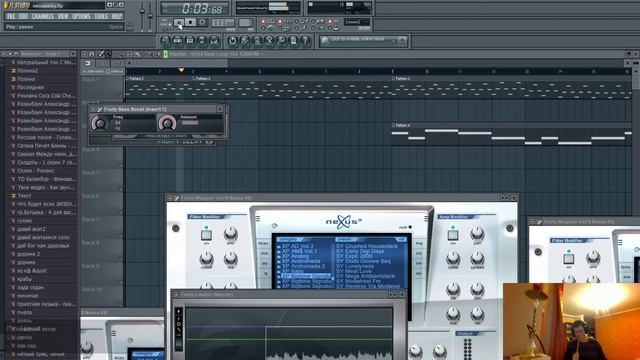Select the XP Andromeda 2 category in Nexus
Screen dimensions: 640x360
pyautogui.click(x=303, y=266)
